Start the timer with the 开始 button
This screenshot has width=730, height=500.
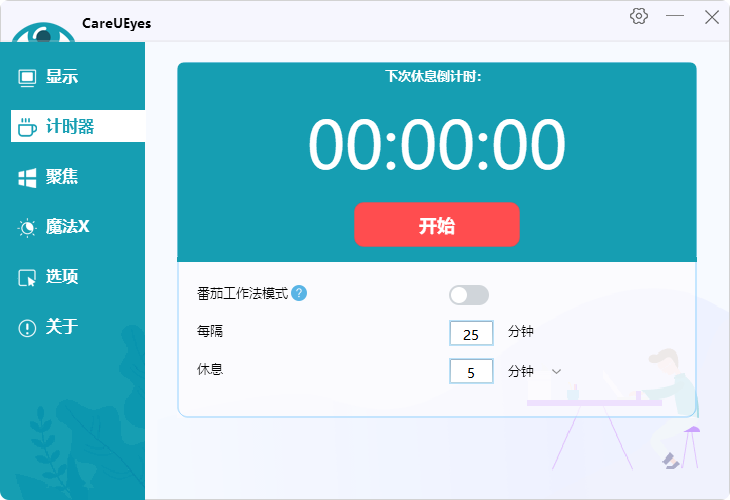pyautogui.click(x=437, y=224)
